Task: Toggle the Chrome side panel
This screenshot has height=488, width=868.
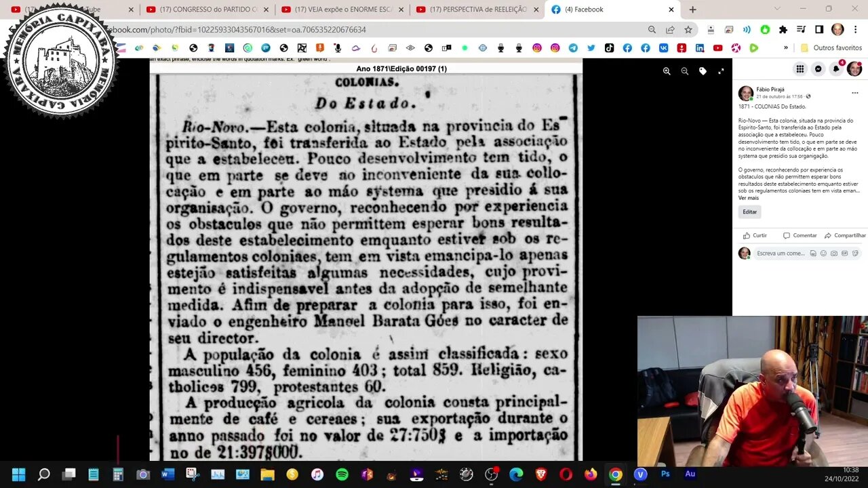Action: coord(819,30)
